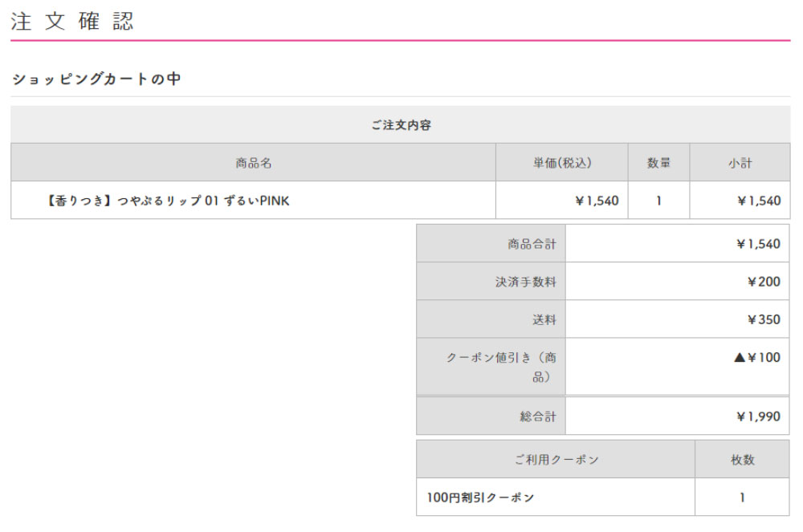Select the ショッピングカートの中 section title

click(x=96, y=79)
